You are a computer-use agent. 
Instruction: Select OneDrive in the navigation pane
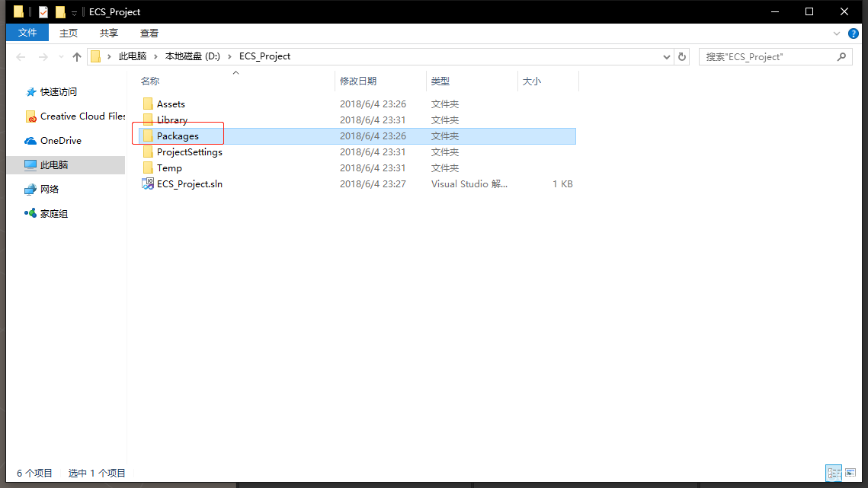pyautogui.click(x=53, y=141)
